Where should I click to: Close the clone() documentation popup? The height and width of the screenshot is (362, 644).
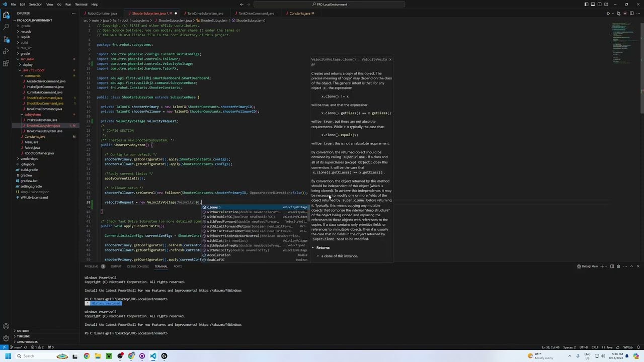pos(390,59)
